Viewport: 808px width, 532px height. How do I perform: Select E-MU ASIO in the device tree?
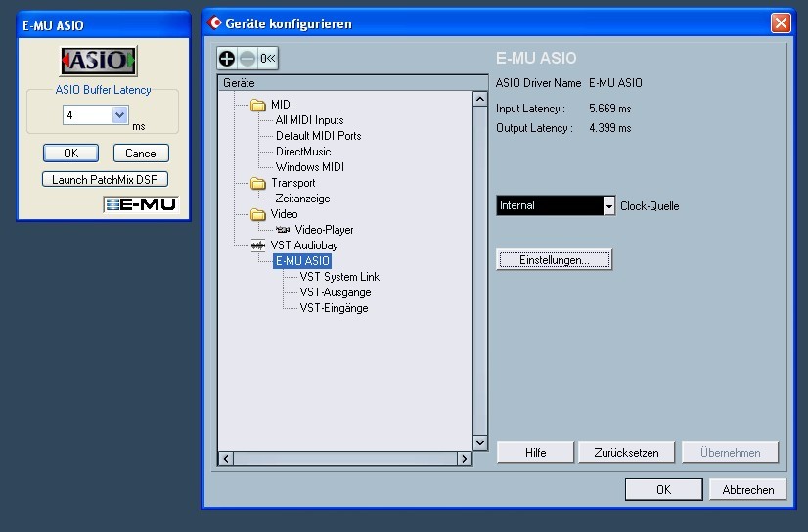[x=302, y=261]
